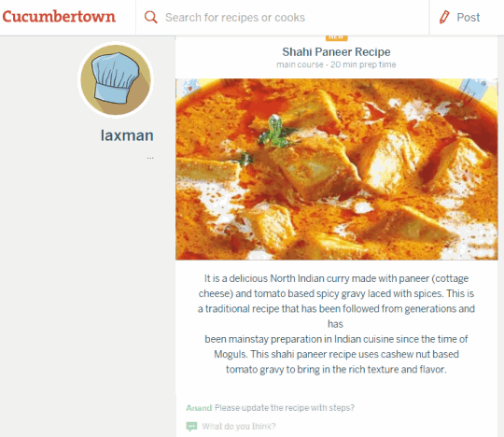Click the '20 min prep time' text
Image resolution: width=504 pixels, height=437 pixels.
363,64
